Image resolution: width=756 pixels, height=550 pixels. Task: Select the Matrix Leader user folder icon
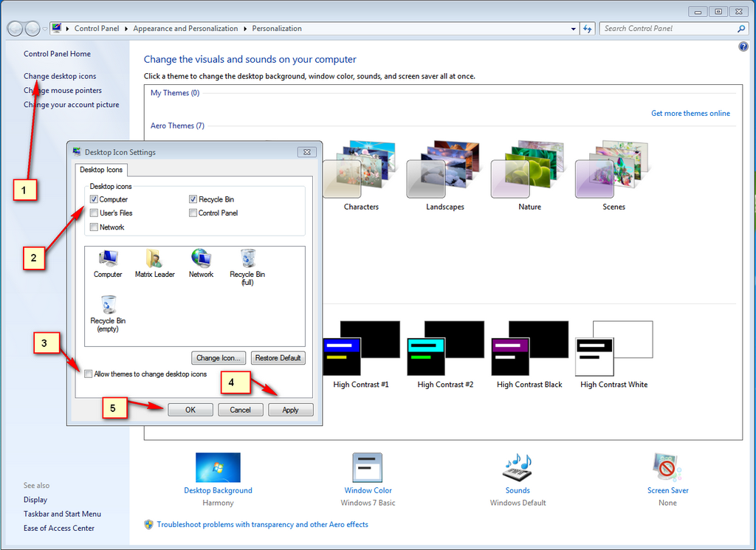154,259
